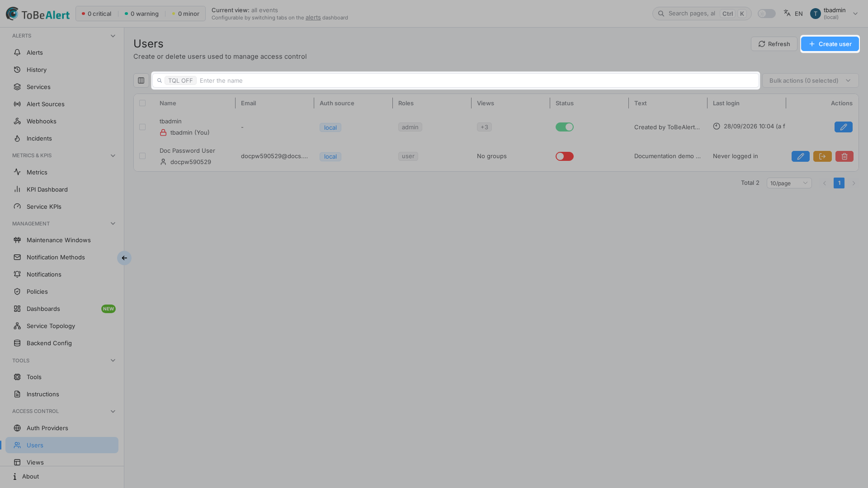Follow the alerts dashboard link
The image size is (868, 488).
coord(313,18)
